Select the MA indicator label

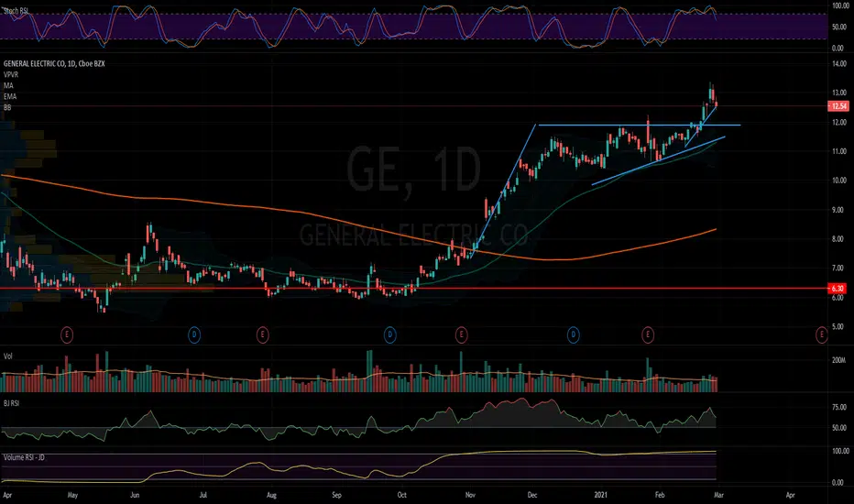pos(8,85)
